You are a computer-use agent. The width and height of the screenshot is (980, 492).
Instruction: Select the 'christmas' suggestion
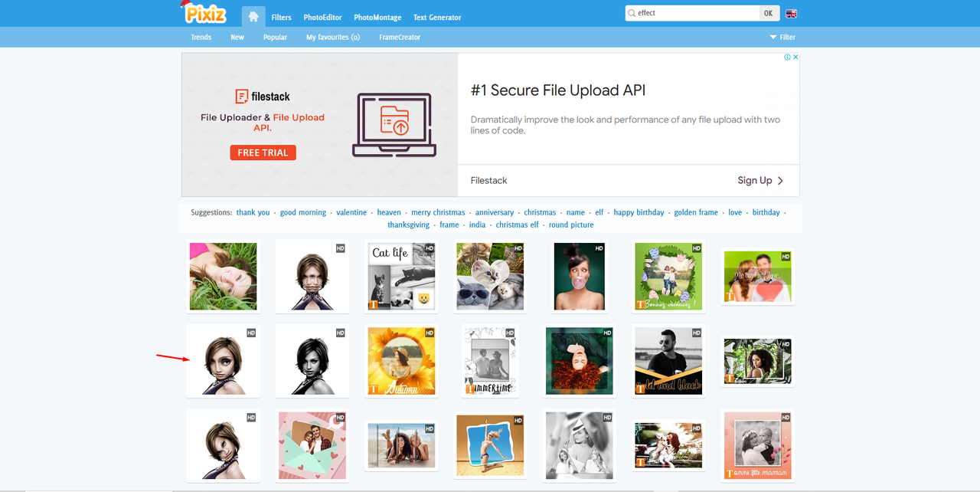click(x=541, y=212)
